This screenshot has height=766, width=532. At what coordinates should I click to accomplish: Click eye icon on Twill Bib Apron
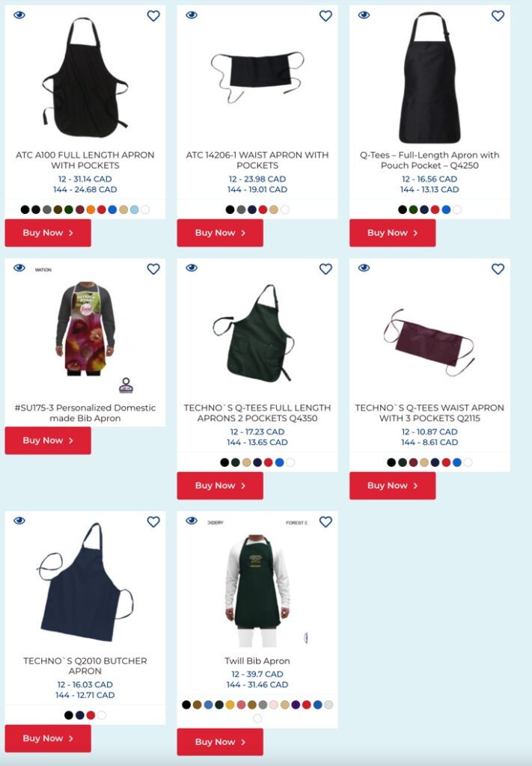(x=192, y=521)
